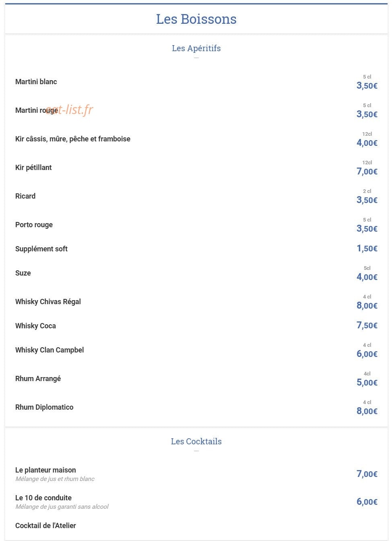Click the Rhum Diplomatico price 8,00€
Screen dimensions: 392x541
[367, 411]
